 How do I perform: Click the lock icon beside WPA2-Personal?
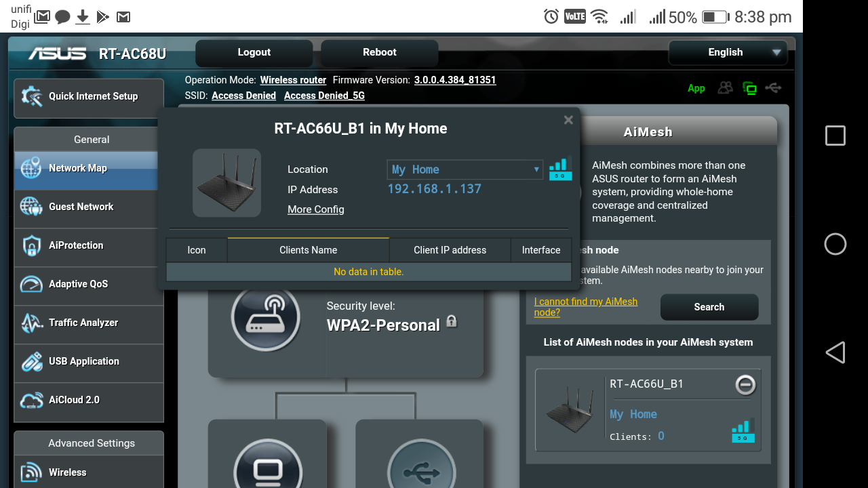coord(452,321)
